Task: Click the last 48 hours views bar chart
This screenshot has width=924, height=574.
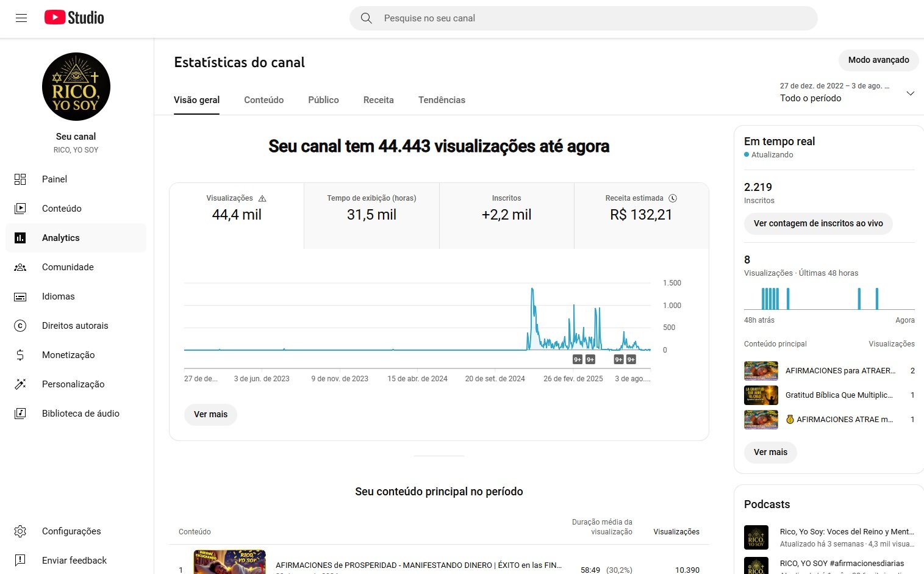Action: (x=829, y=298)
